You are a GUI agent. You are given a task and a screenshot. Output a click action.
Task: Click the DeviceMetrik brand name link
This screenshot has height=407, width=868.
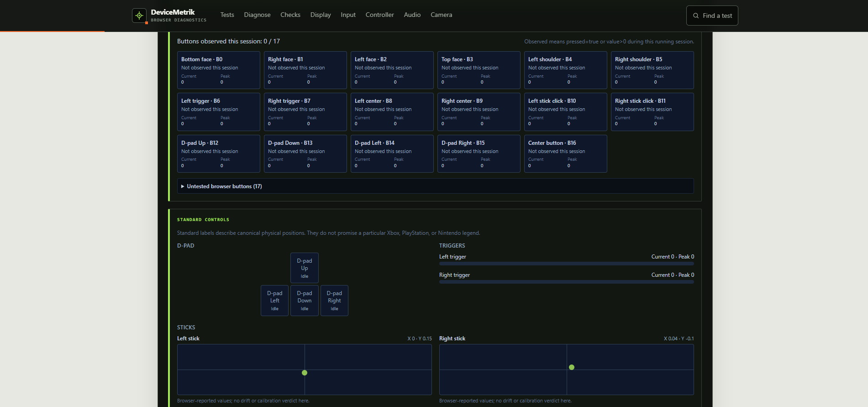[x=173, y=12]
